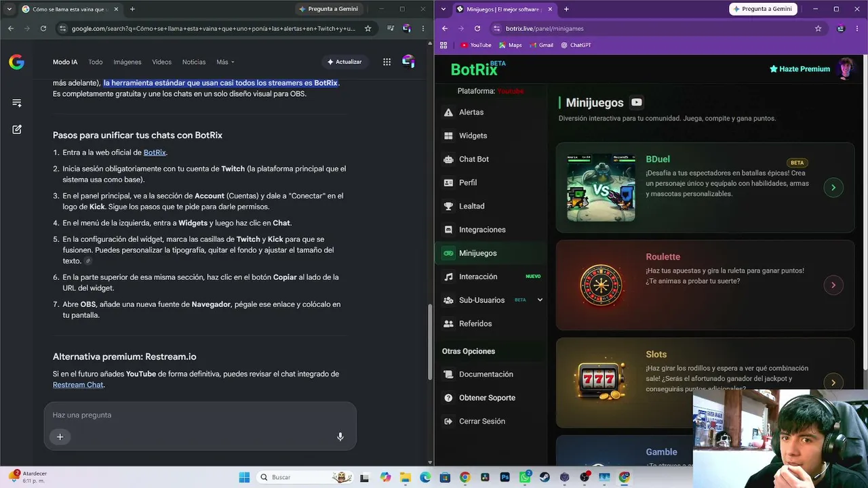Switch to Videos results tab

(x=161, y=62)
